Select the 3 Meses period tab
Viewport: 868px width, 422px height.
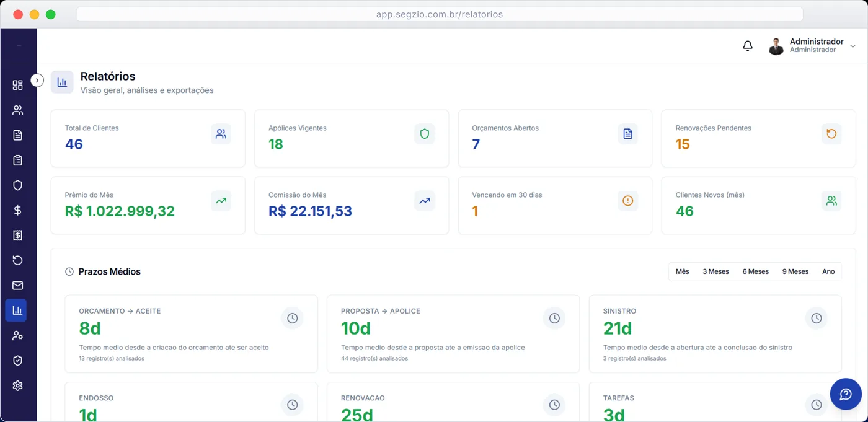[x=715, y=271]
